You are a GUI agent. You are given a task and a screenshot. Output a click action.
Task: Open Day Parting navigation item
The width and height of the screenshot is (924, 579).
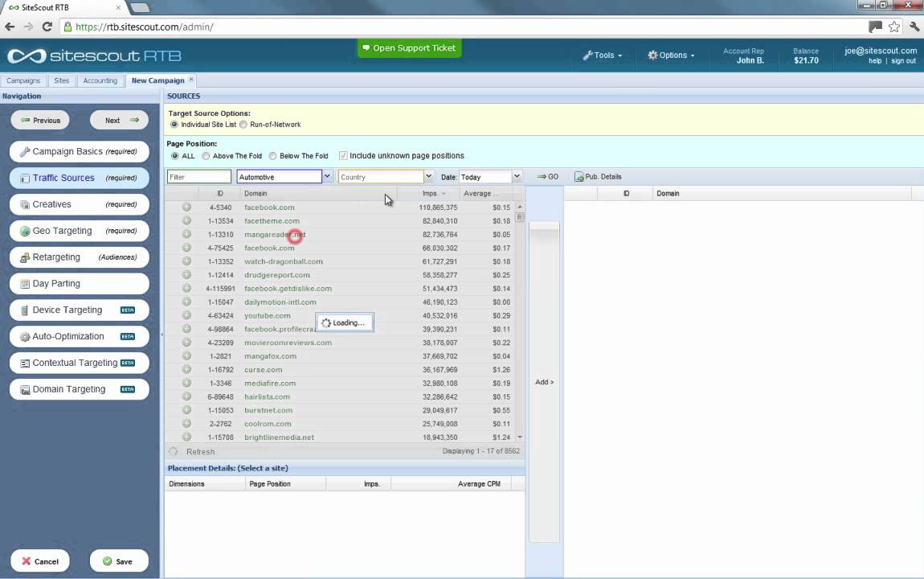(x=79, y=284)
